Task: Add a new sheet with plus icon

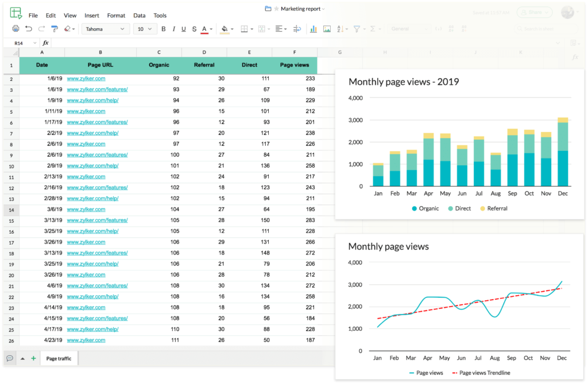Action: (x=33, y=358)
